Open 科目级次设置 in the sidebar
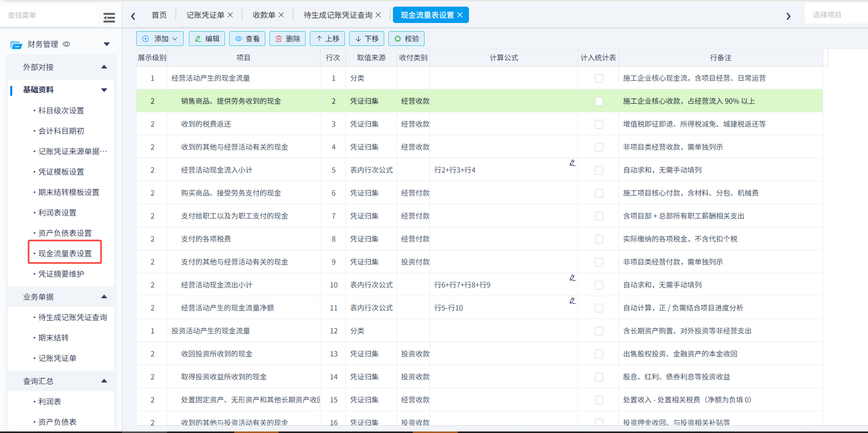 (x=61, y=110)
